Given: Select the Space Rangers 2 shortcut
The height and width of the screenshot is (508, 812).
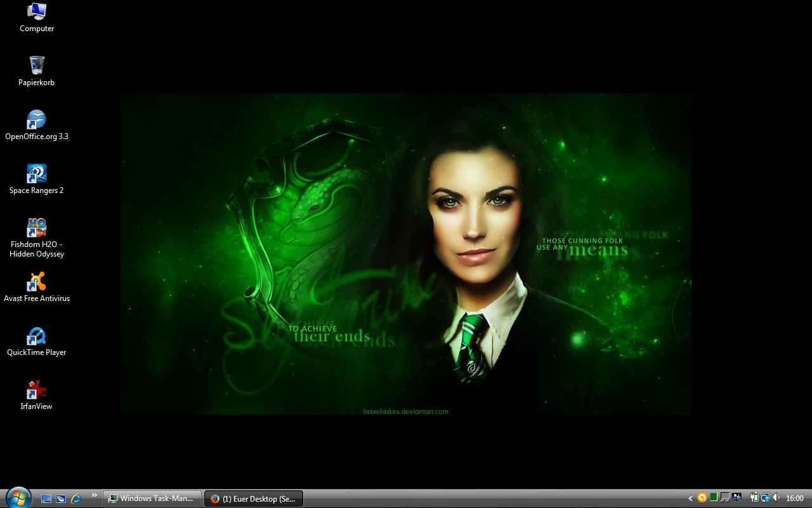Looking at the screenshot, I should [37, 179].
